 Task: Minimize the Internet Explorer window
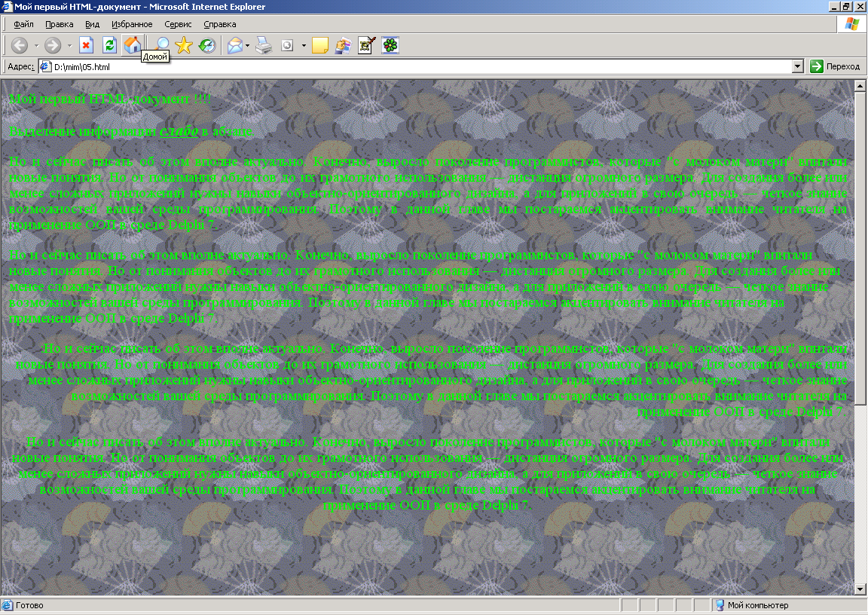click(834, 7)
